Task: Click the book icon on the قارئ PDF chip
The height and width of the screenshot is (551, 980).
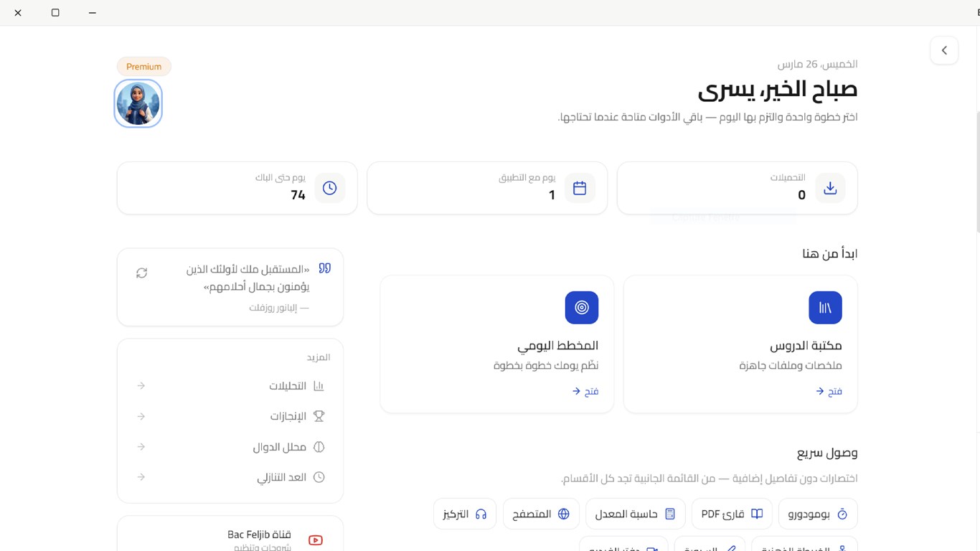Action: point(757,514)
